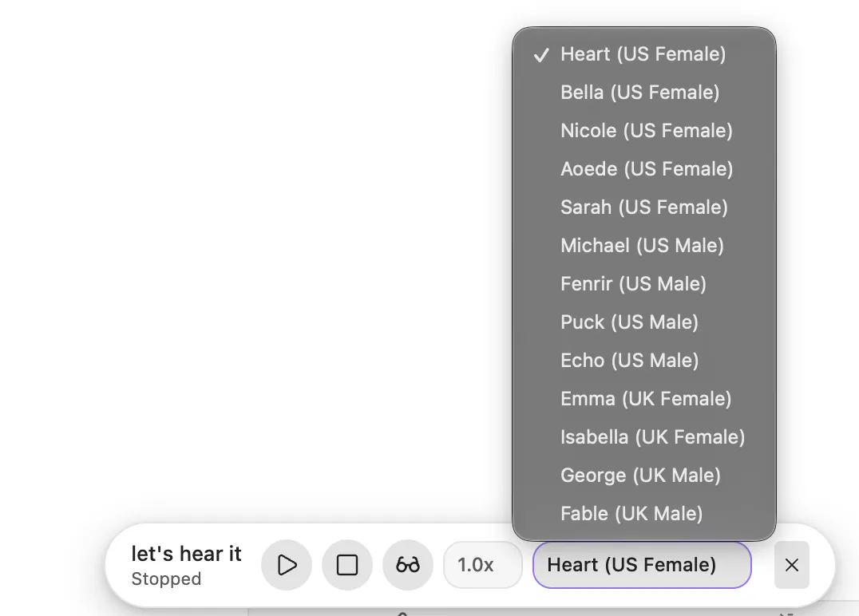
Task: Stop playback with the square stop button
Action: 347,565
